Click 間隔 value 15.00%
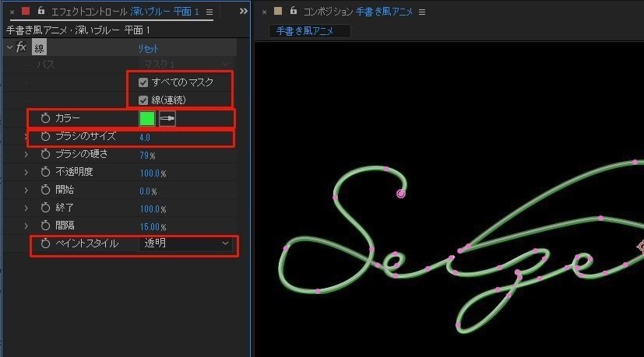 [x=153, y=227]
